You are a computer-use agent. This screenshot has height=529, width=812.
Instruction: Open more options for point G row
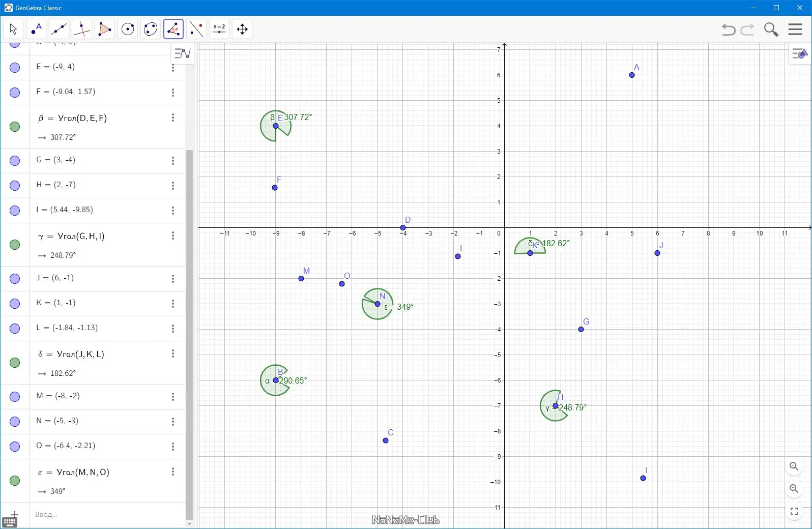[x=173, y=161]
